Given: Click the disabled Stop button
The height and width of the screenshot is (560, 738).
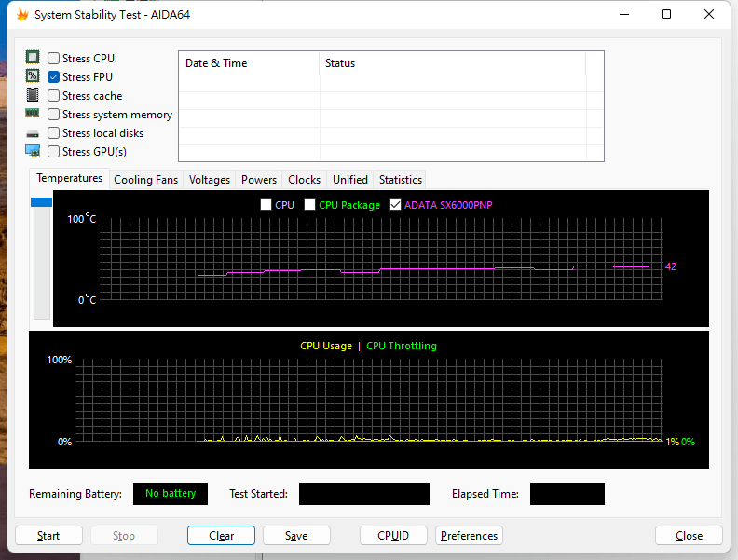Looking at the screenshot, I should 124,536.
